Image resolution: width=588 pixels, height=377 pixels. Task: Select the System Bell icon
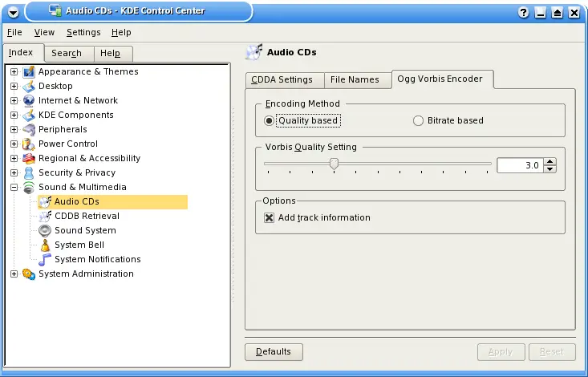[x=45, y=245]
